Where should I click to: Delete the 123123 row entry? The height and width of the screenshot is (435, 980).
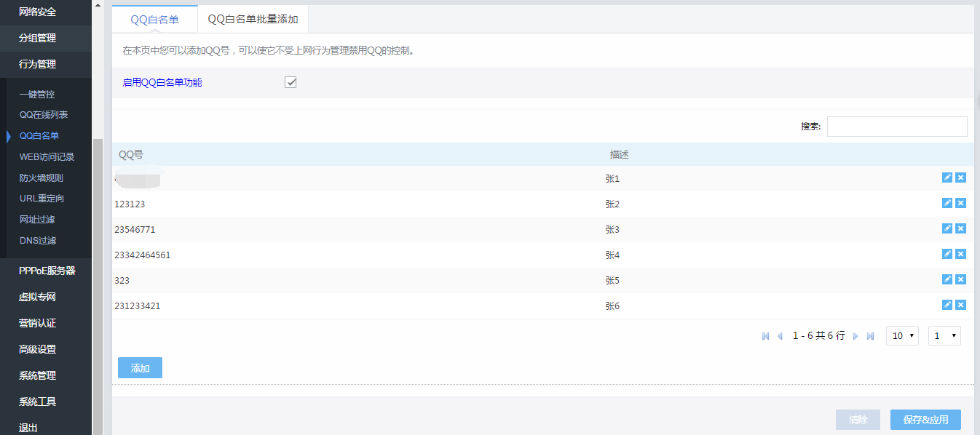pos(960,203)
